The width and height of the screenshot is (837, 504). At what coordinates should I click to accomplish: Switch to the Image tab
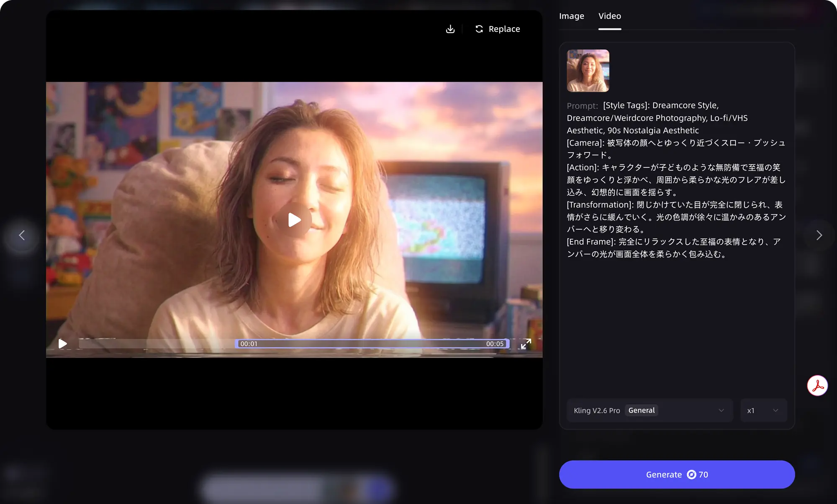[571, 16]
